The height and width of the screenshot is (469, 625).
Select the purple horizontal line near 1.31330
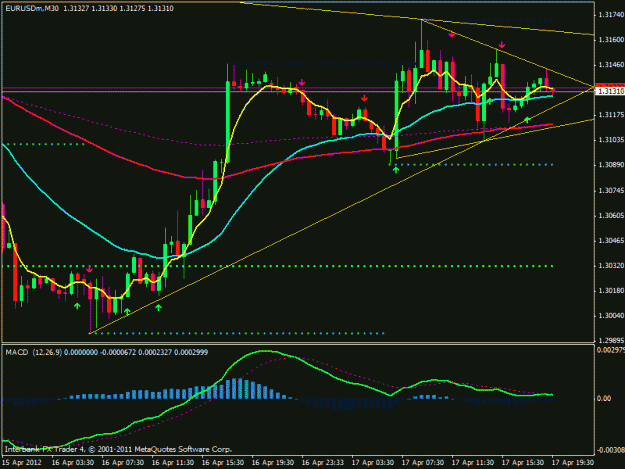coord(297,88)
